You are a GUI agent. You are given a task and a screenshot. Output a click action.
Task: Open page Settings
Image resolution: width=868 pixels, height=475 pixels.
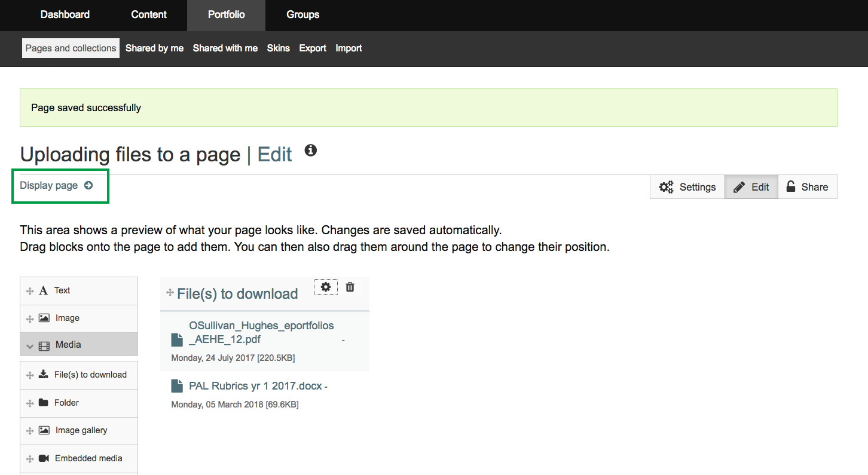point(687,187)
